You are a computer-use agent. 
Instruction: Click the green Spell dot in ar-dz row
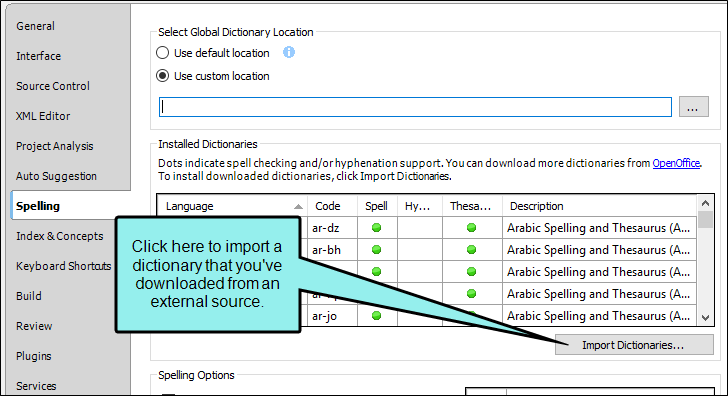click(377, 227)
